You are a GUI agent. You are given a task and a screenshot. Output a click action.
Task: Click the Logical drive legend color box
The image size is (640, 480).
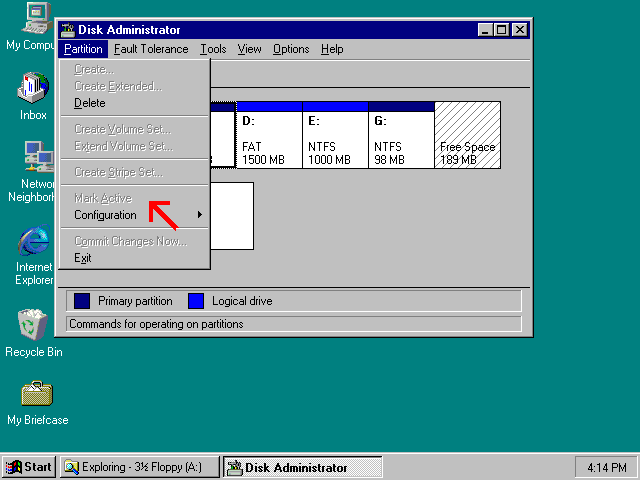point(196,301)
